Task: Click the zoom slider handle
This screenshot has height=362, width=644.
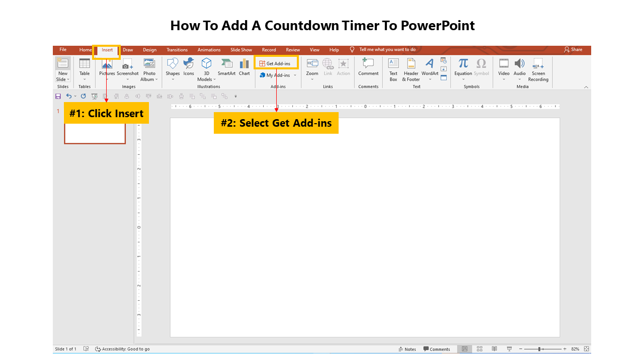Action: coord(539,349)
